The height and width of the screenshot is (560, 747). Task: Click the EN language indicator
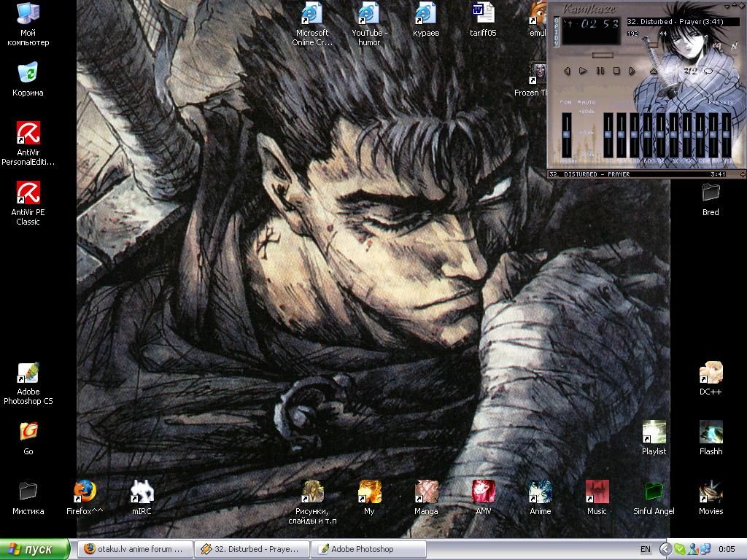click(x=645, y=549)
